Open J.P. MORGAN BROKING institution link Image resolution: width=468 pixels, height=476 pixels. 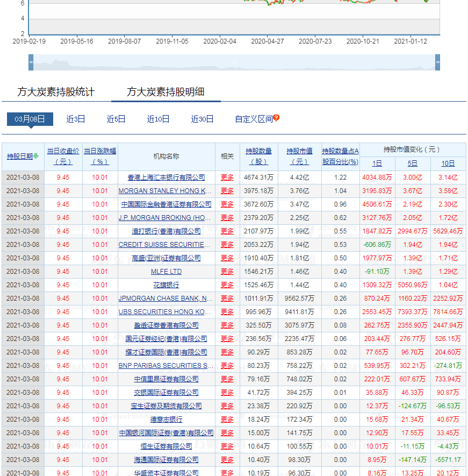point(164,218)
